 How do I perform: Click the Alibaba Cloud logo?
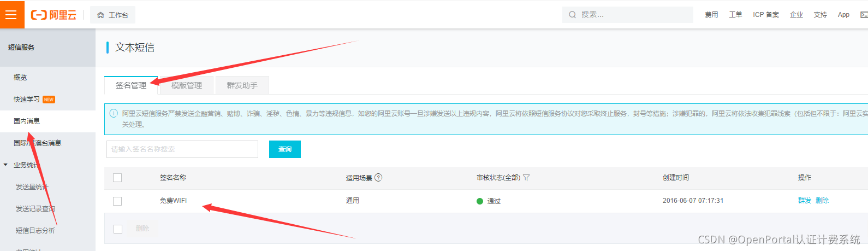click(53, 15)
